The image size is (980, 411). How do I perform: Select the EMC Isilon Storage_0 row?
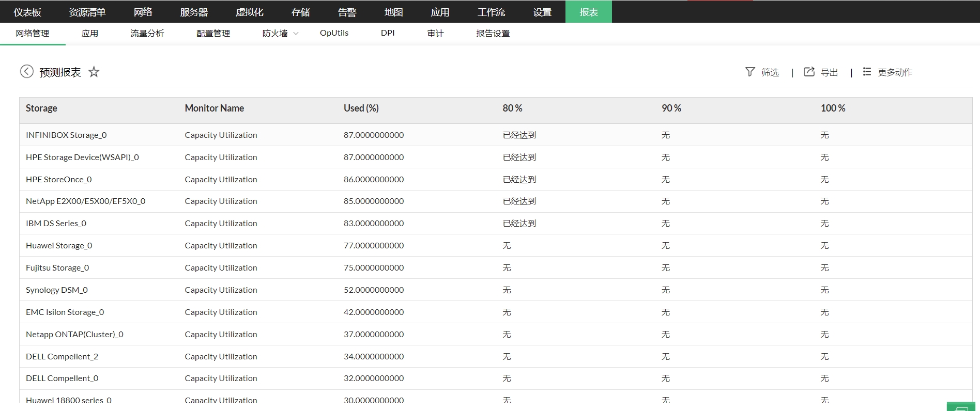[496, 312]
